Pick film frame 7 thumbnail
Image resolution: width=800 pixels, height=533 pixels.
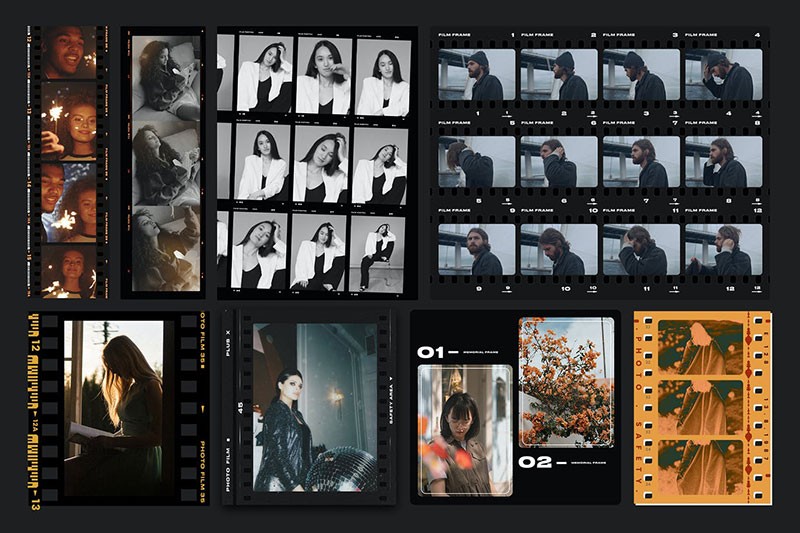(641, 162)
